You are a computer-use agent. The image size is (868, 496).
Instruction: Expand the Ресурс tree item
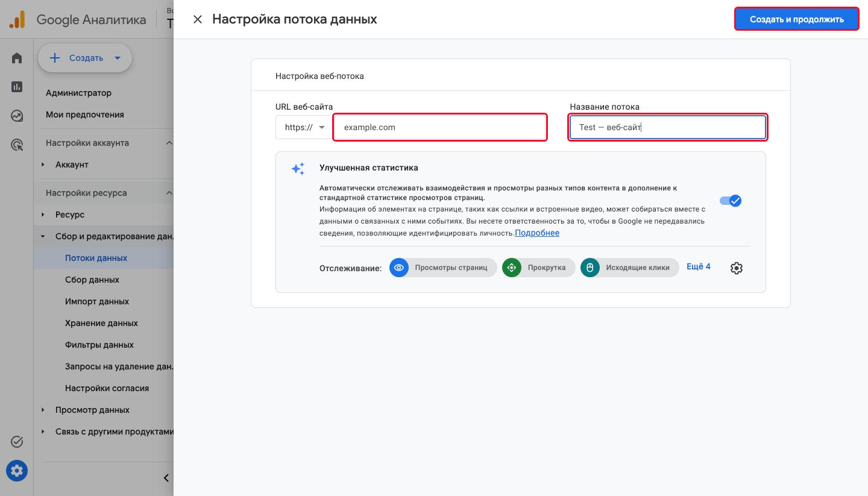point(43,215)
